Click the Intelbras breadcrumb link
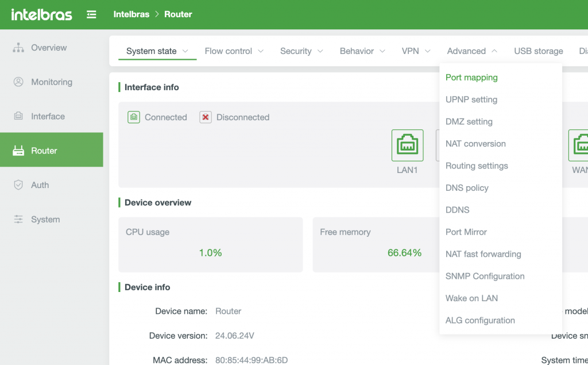588x365 pixels. 131,14
